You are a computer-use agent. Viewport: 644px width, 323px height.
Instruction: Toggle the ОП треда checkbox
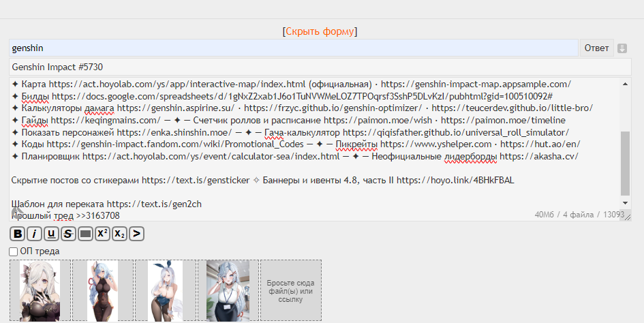click(14, 251)
